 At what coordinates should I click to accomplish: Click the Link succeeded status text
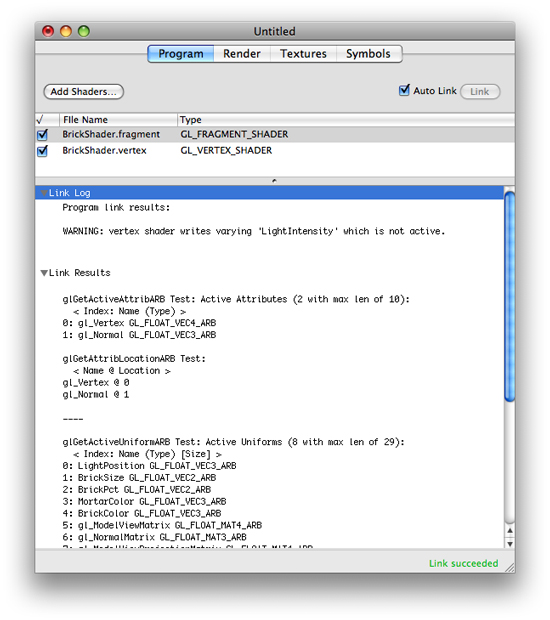[463, 563]
